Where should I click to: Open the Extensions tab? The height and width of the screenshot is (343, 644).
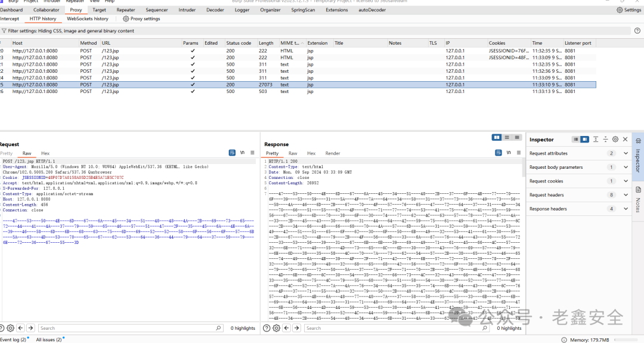(337, 10)
